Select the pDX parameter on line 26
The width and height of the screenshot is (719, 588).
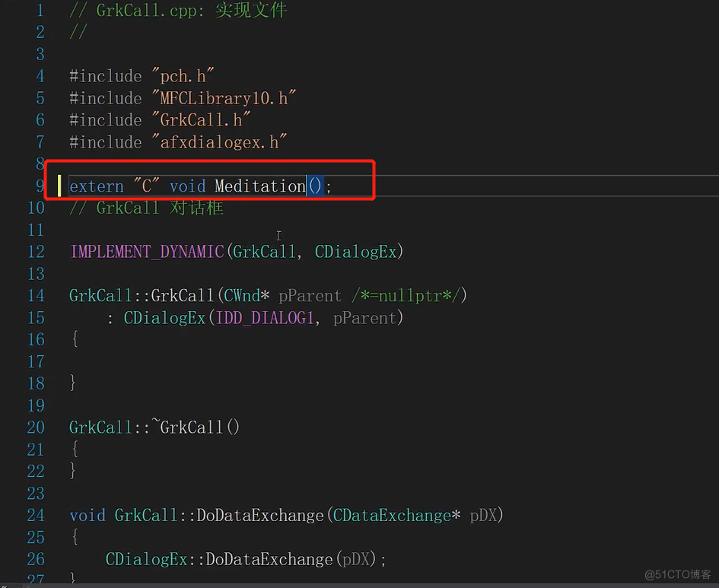356,559
